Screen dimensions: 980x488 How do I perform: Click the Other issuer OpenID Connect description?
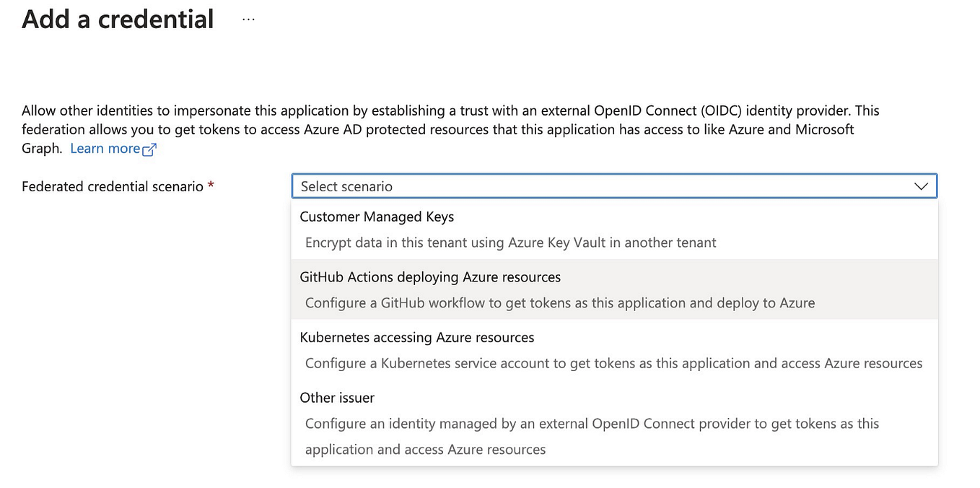coord(592,424)
